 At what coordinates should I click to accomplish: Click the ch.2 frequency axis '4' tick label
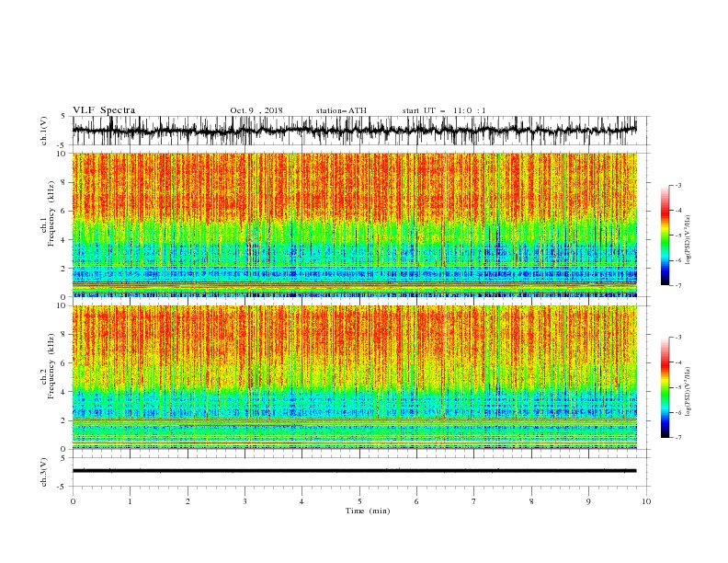63,392
